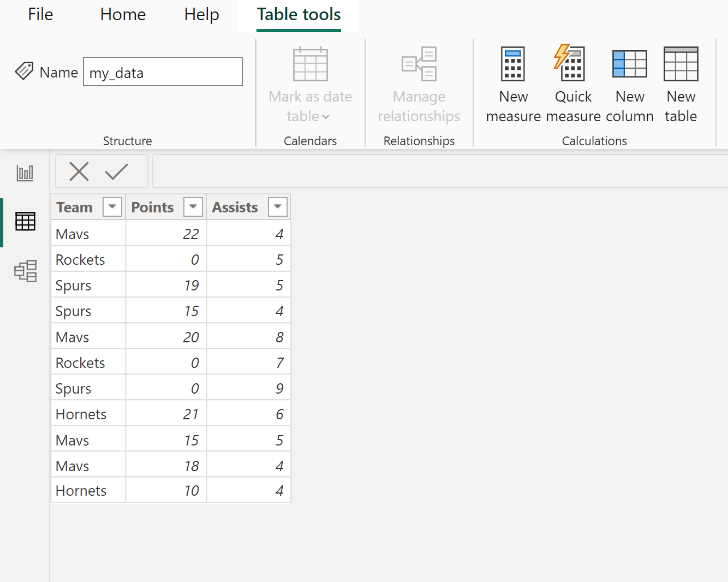
Task: Click the Name tag icon
Action: pyautogui.click(x=24, y=71)
